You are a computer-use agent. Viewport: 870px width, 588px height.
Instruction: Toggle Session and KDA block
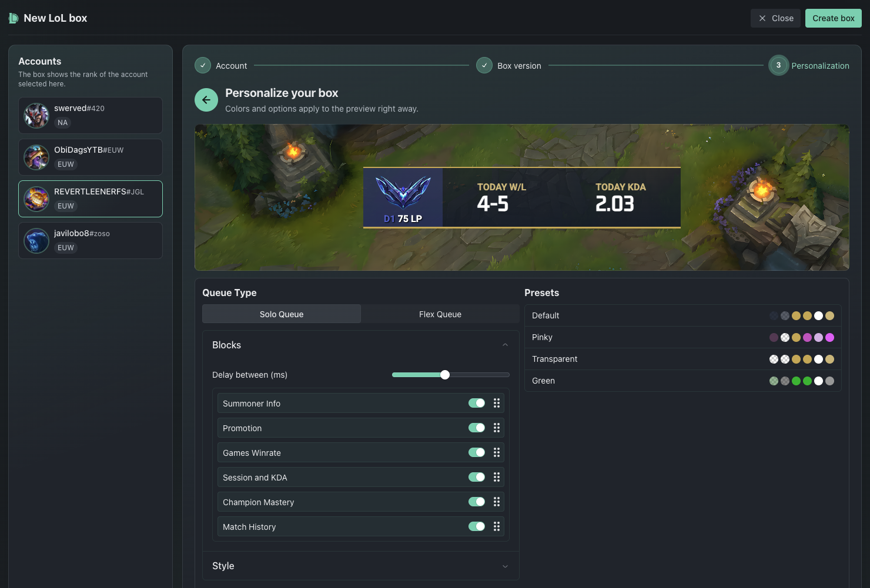coord(477,477)
